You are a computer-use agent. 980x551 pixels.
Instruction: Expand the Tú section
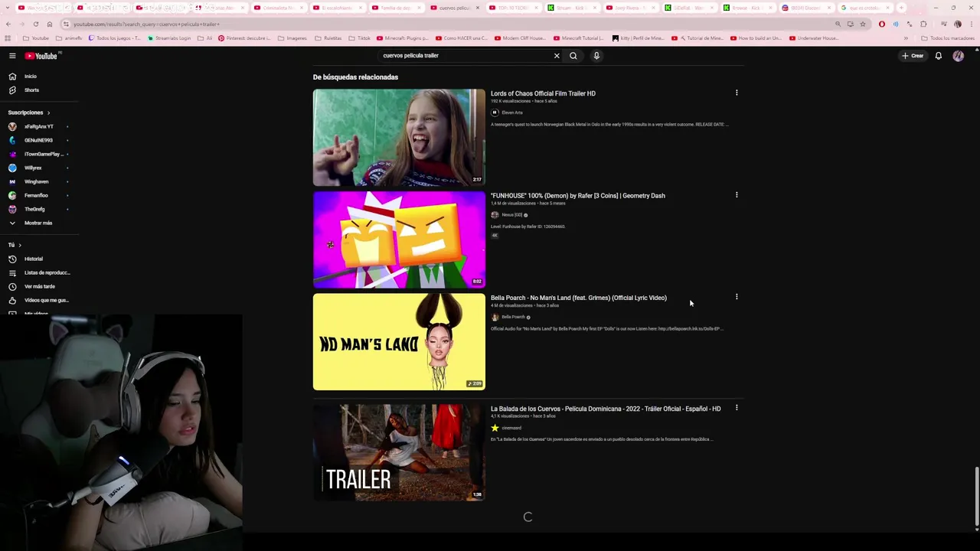tap(15, 245)
